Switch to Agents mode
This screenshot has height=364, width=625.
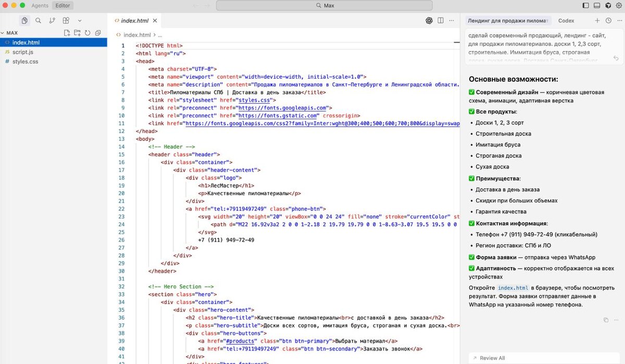(40, 6)
